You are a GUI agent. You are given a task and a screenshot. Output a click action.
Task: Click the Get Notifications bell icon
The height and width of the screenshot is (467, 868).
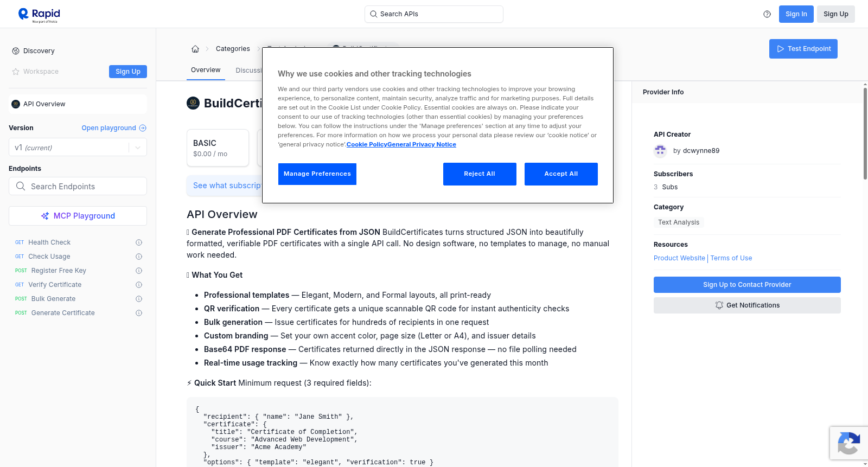[719, 305]
